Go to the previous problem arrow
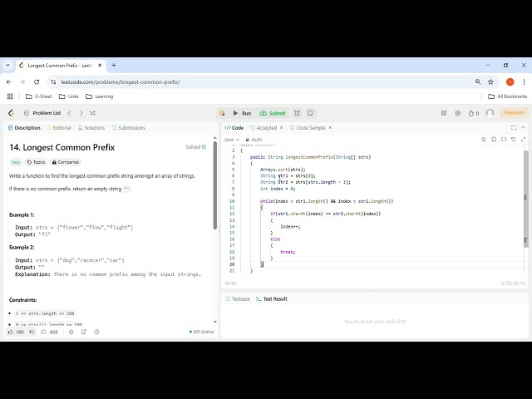 (69, 113)
